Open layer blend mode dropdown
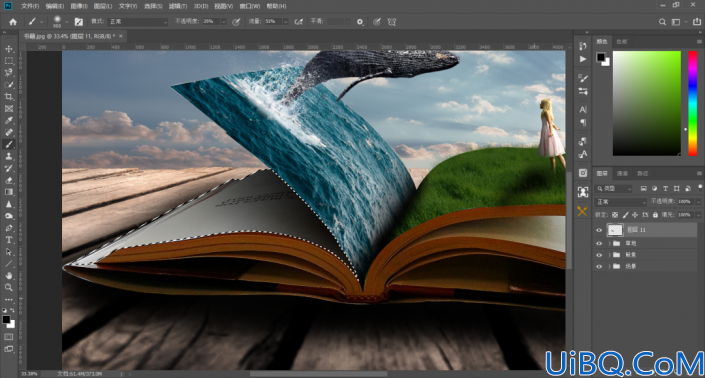Viewport: 705px width, 378px height. [x=621, y=202]
